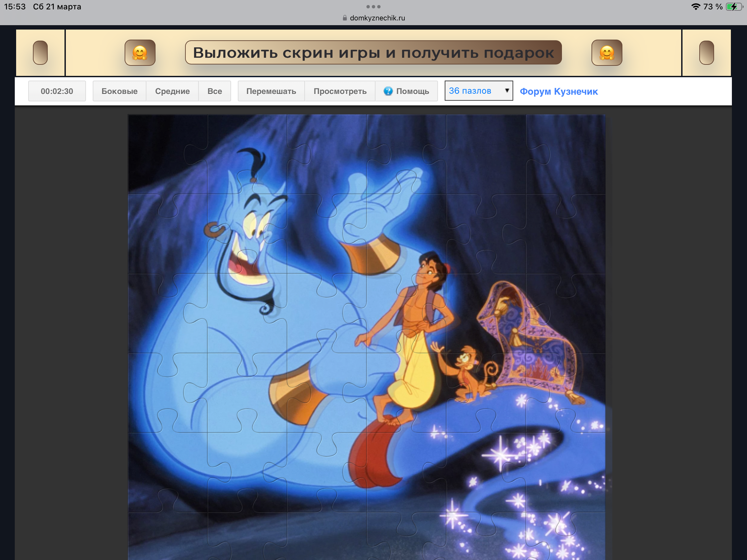Show only Средние middle pieces
The width and height of the screenshot is (747, 560).
(172, 91)
